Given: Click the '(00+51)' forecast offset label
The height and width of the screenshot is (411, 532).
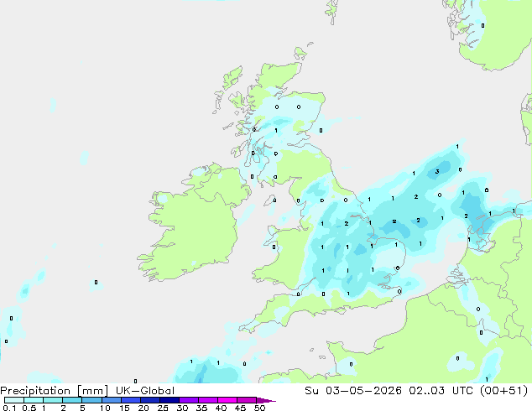Looking at the screenshot, I should tap(504, 391).
